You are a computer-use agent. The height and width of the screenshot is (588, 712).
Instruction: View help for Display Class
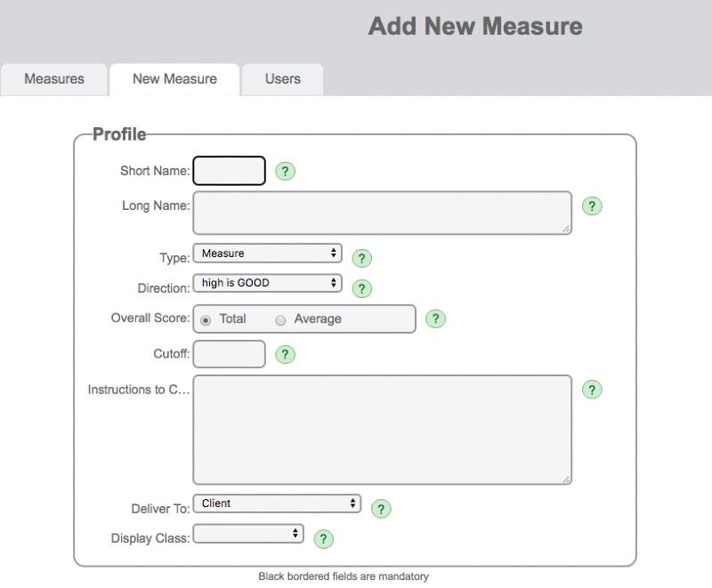click(323, 539)
